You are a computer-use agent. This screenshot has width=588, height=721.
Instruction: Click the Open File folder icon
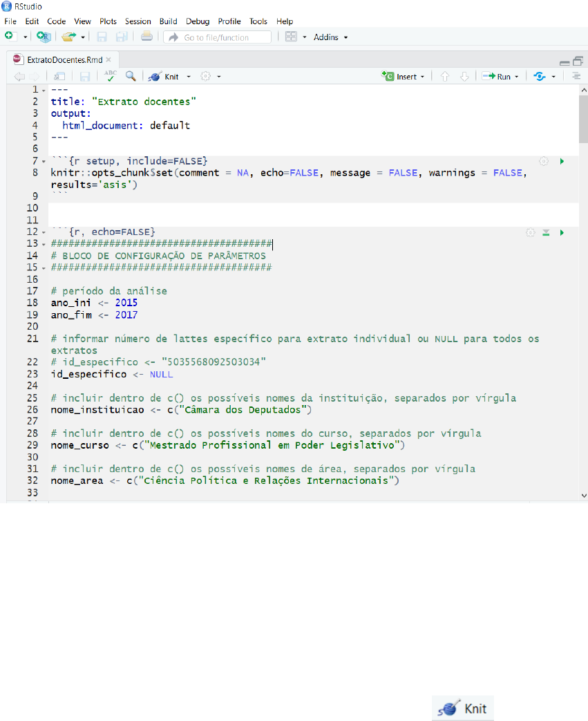click(69, 37)
